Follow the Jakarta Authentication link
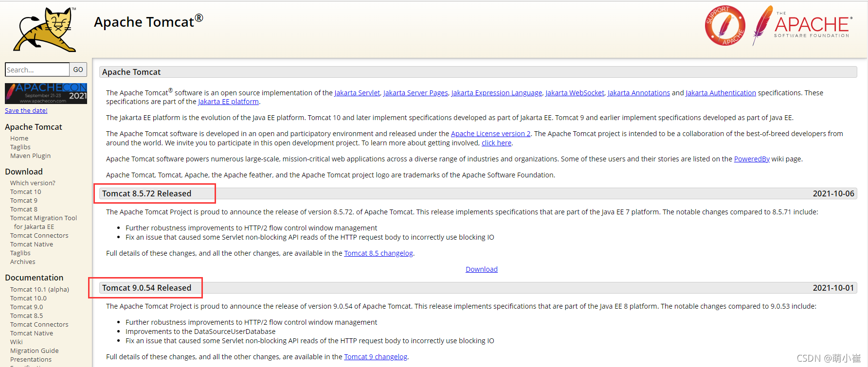 tap(721, 93)
